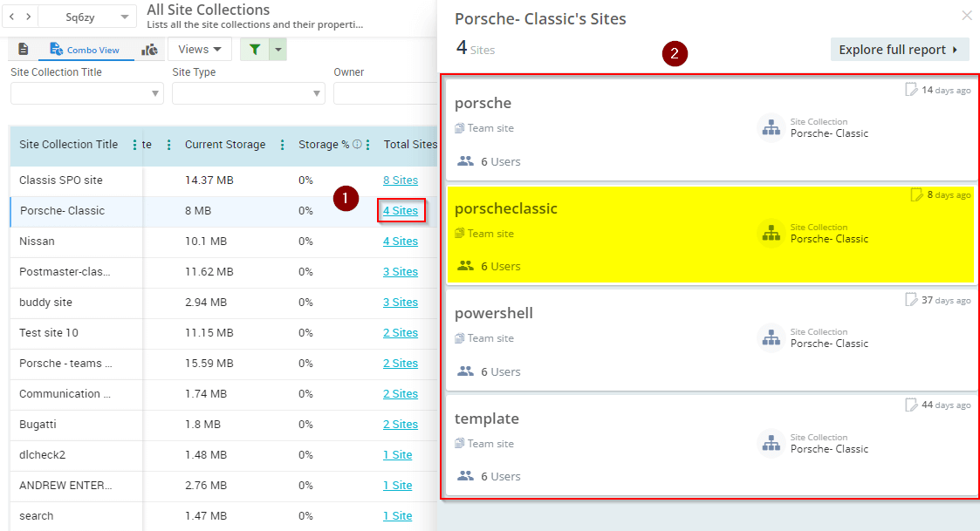Expand the Views dropdown
Image resolution: width=980 pixels, height=531 pixels.
pos(199,50)
